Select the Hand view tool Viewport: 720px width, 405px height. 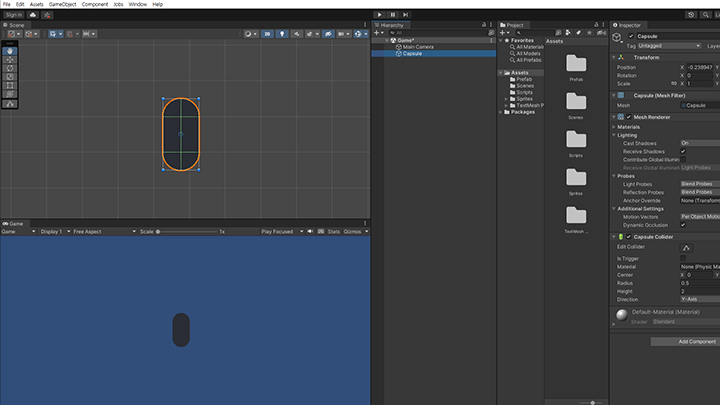coord(10,52)
